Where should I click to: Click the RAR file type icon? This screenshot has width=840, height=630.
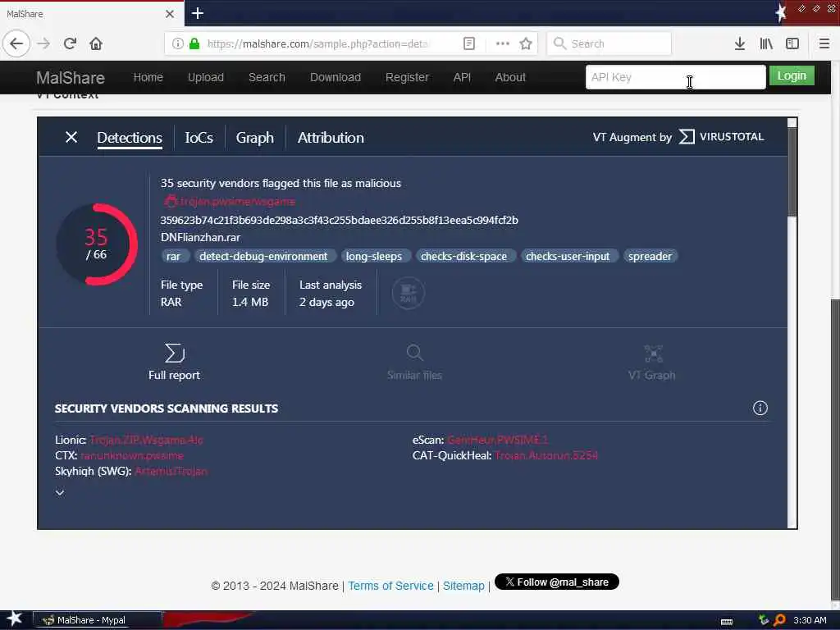point(409,293)
